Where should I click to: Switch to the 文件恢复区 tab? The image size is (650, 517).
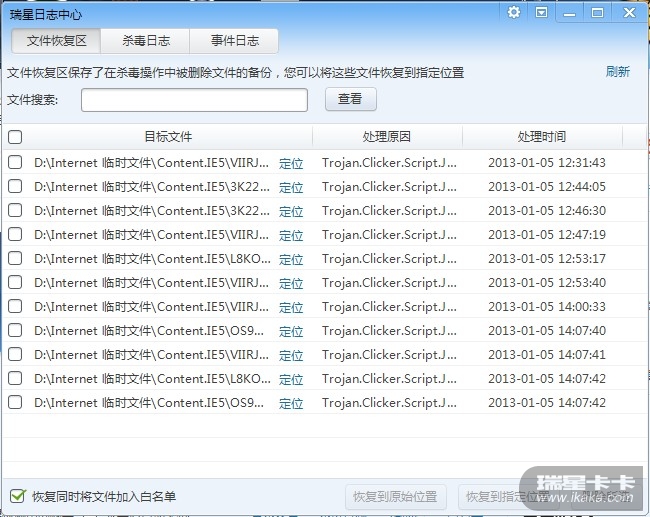click(56, 41)
